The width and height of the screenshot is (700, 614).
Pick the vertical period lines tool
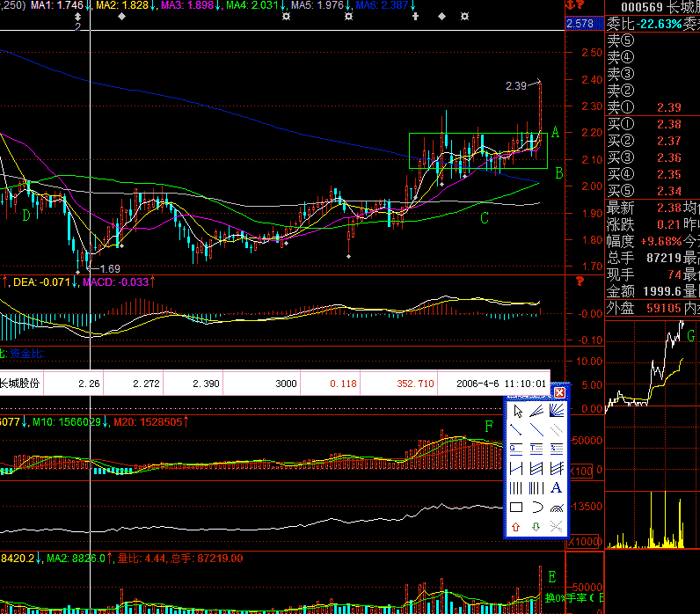pos(516,487)
